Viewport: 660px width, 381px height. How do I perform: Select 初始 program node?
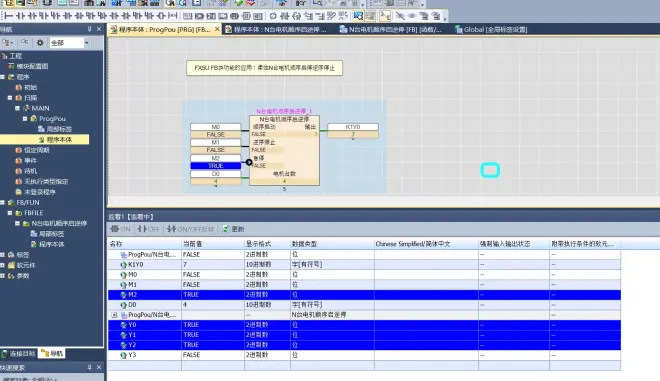pos(30,87)
